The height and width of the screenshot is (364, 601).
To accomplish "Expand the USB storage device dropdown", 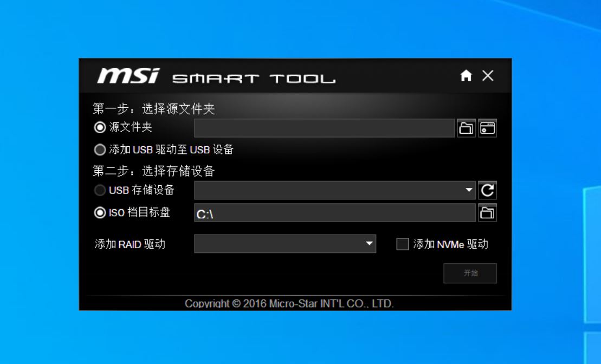I will (x=469, y=190).
